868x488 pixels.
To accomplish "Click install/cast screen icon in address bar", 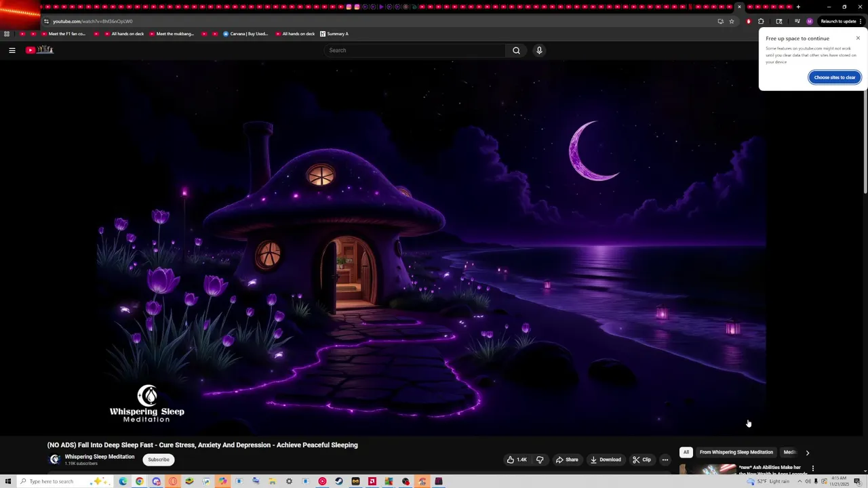I will click(720, 21).
